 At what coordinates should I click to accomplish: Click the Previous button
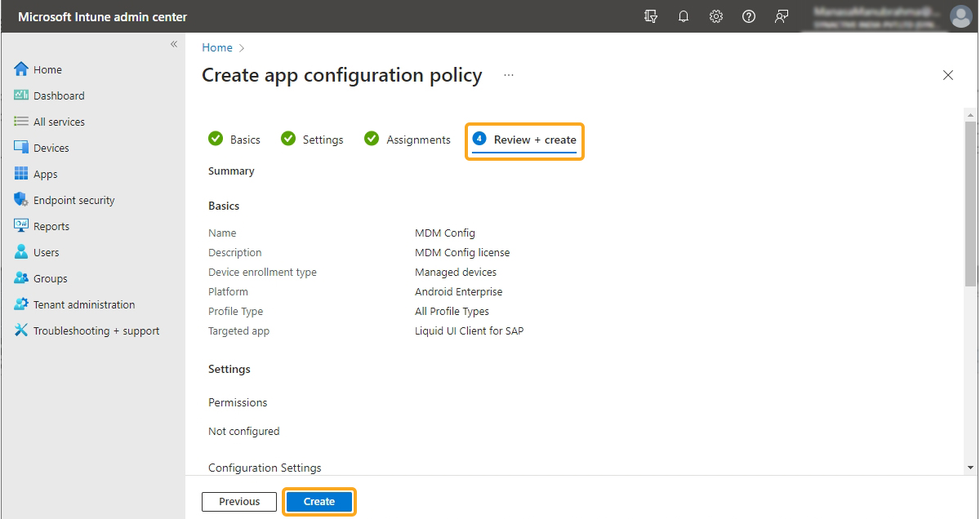point(239,502)
